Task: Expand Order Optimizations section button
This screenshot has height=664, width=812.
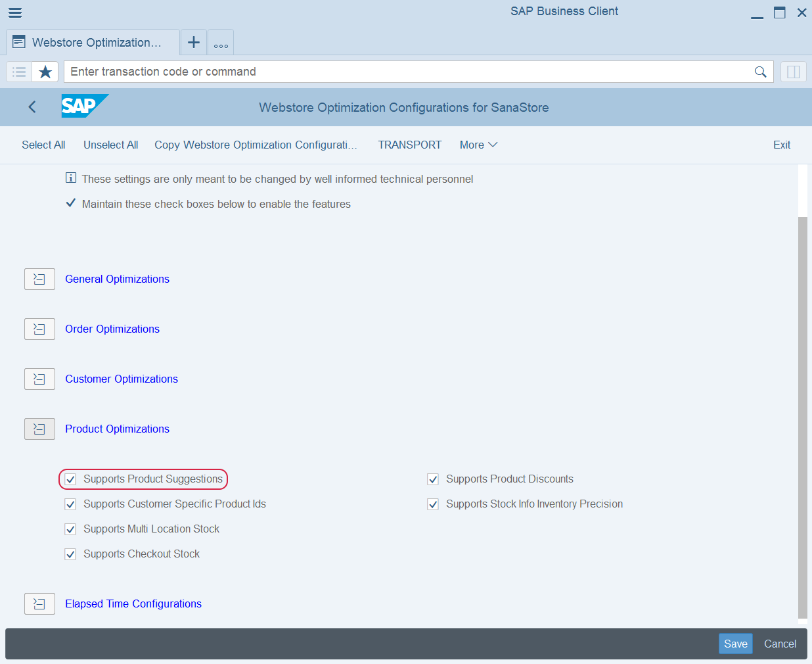Action: (x=39, y=329)
